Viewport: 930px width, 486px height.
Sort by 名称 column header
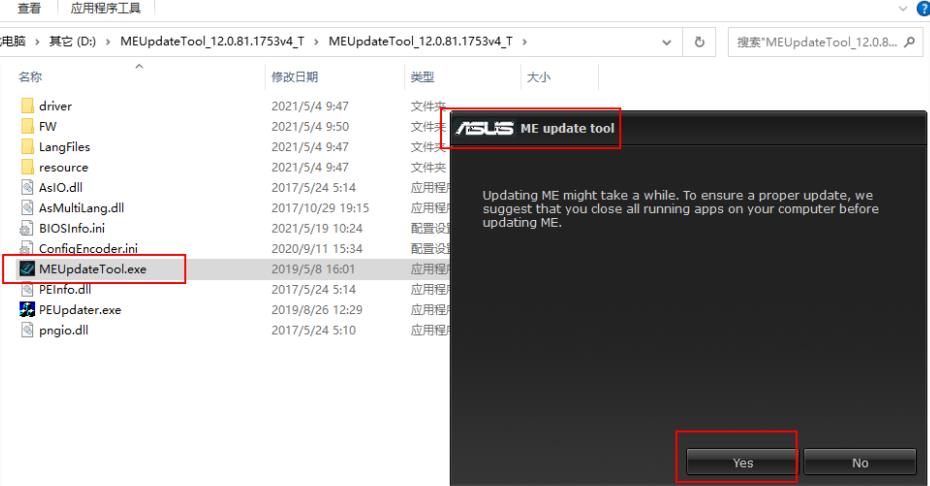[x=30, y=77]
